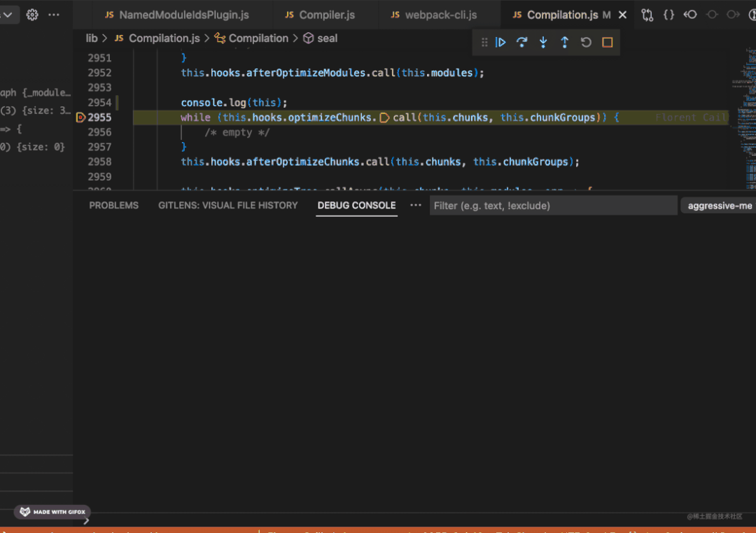Click the afterOptimizeModules call line

[x=332, y=73]
